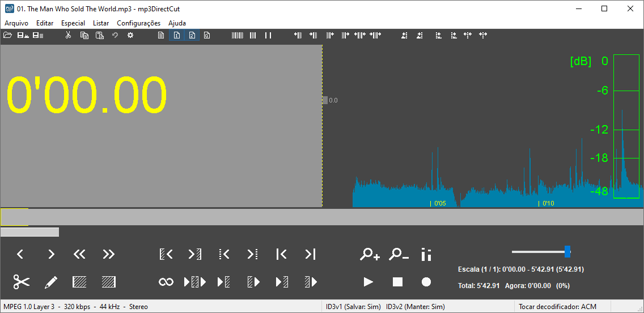Zoom out with magnifier minus icon
Image resolution: width=644 pixels, height=313 pixels.
click(399, 254)
